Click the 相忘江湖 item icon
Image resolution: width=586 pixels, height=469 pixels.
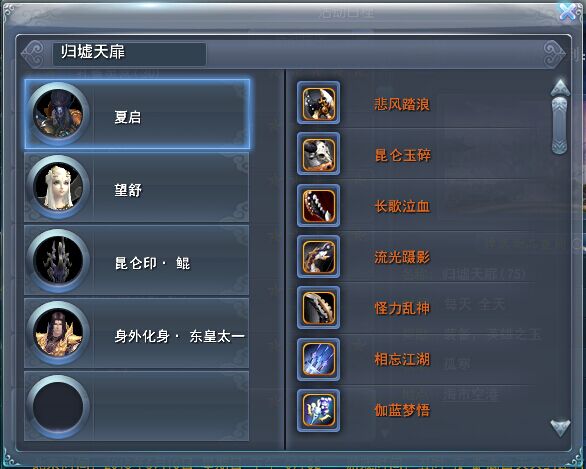pyautogui.click(x=318, y=360)
